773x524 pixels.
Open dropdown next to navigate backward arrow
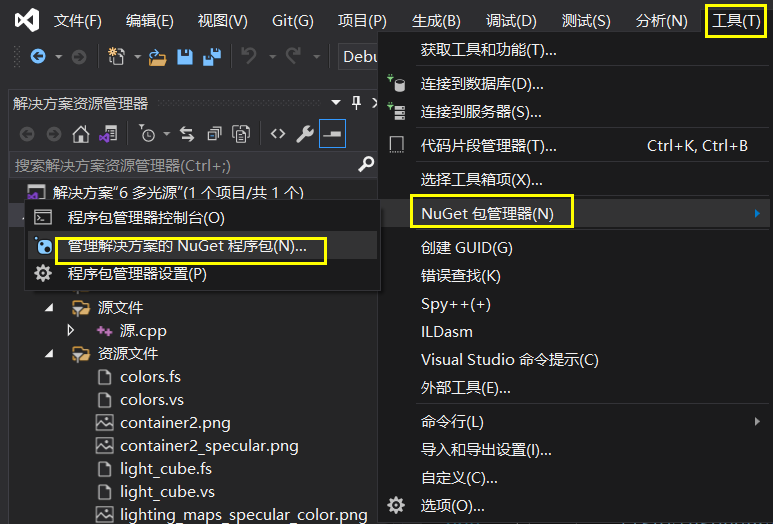tap(59, 57)
